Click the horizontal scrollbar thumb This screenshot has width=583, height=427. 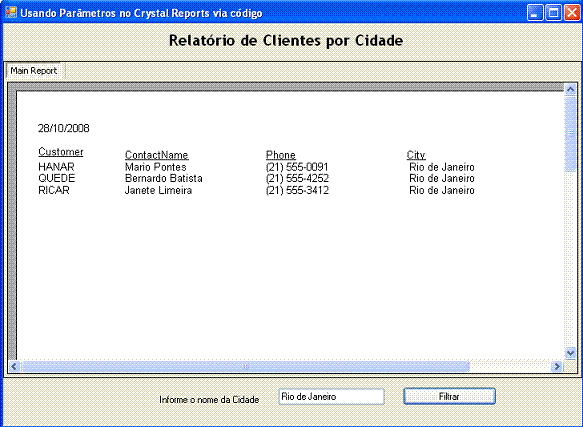pyautogui.click(x=245, y=366)
